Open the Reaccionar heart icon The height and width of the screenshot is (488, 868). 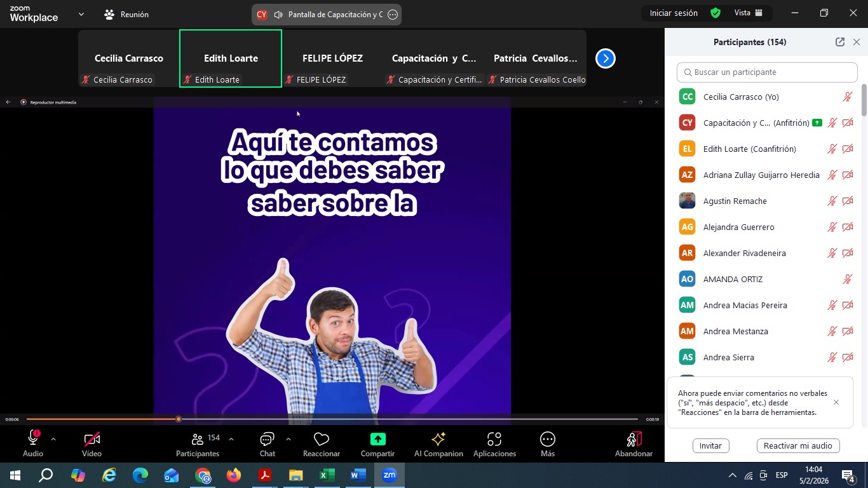(x=321, y=440)
